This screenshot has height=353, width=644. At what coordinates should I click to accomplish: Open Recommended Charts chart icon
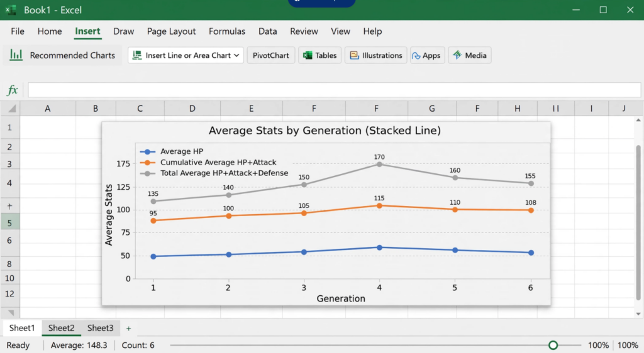point(16,55)
